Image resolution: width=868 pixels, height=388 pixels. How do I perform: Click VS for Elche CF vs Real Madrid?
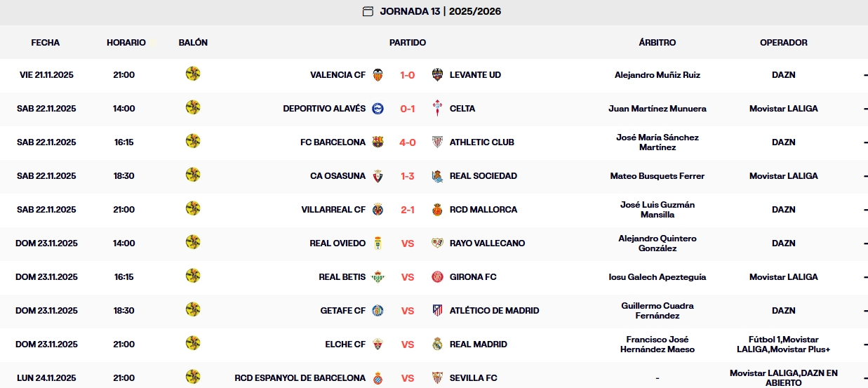pyautogui.click(x=408, y=344)
